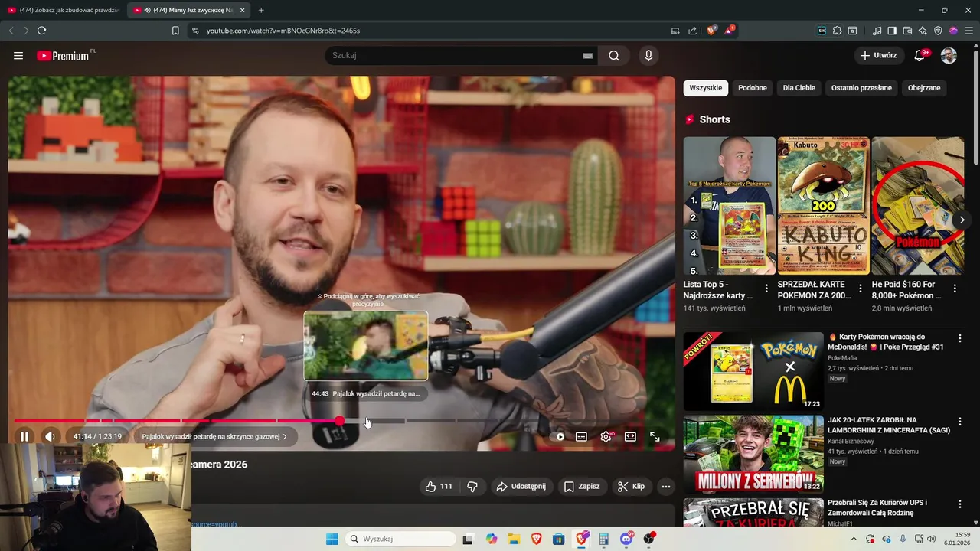Click the PokeMafia channel name
980x551 pixels.
pyautogui.click(x=842, y=357)
